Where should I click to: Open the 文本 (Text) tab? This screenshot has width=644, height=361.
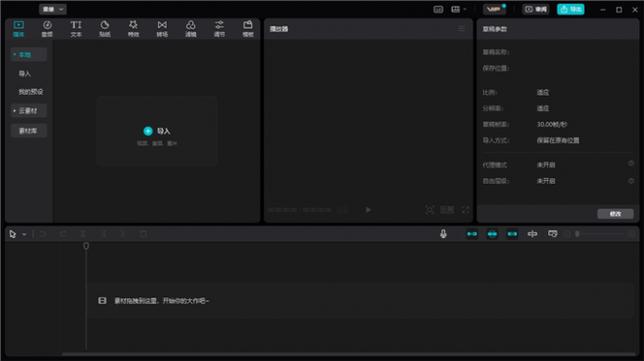click(x=76, y=29)
